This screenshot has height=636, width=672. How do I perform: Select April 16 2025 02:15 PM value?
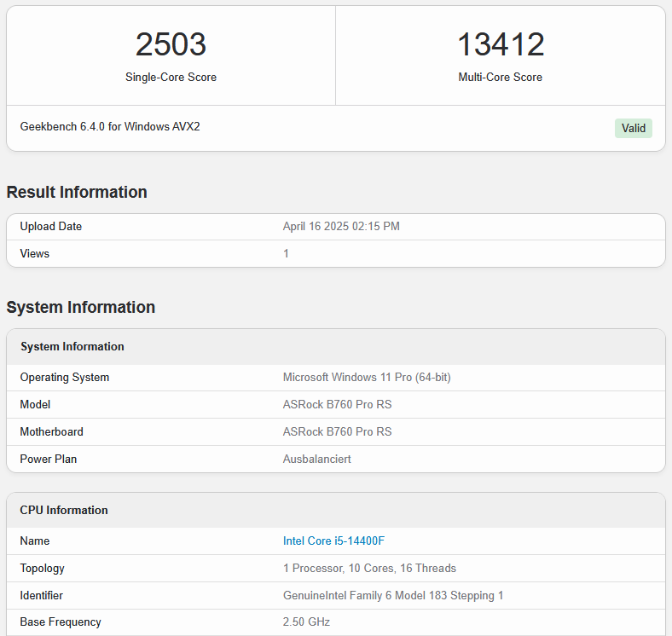341,226
